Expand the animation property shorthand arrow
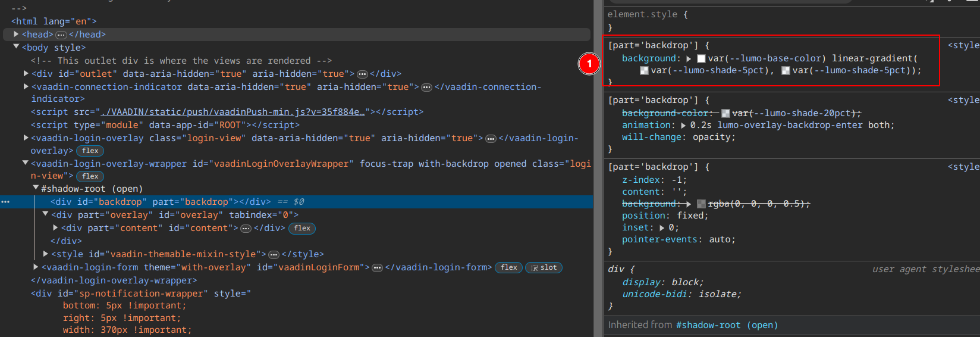This screenshot has height=337, width=980. pos(683,126)
